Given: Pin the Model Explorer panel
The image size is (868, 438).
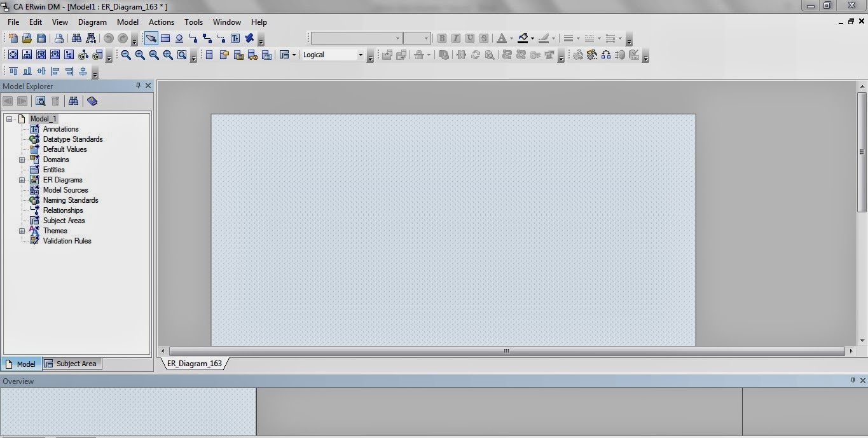Looking at the screenshot, I should [138, 86].
